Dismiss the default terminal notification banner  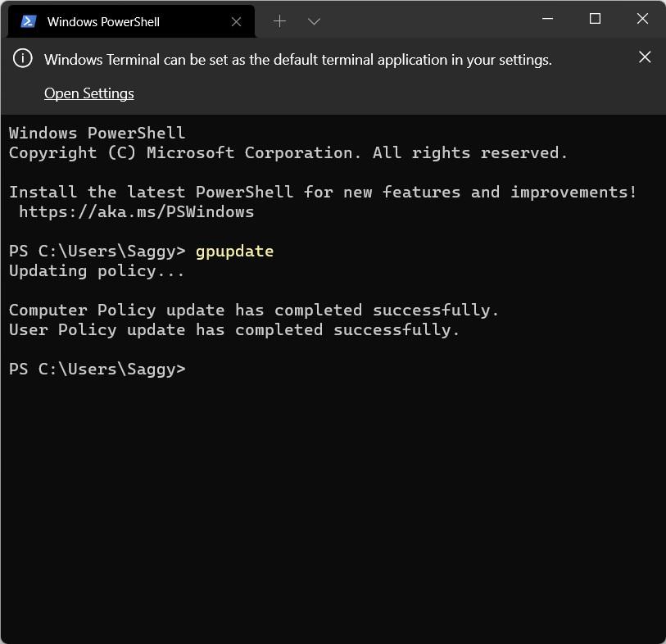tap(645, 57)
